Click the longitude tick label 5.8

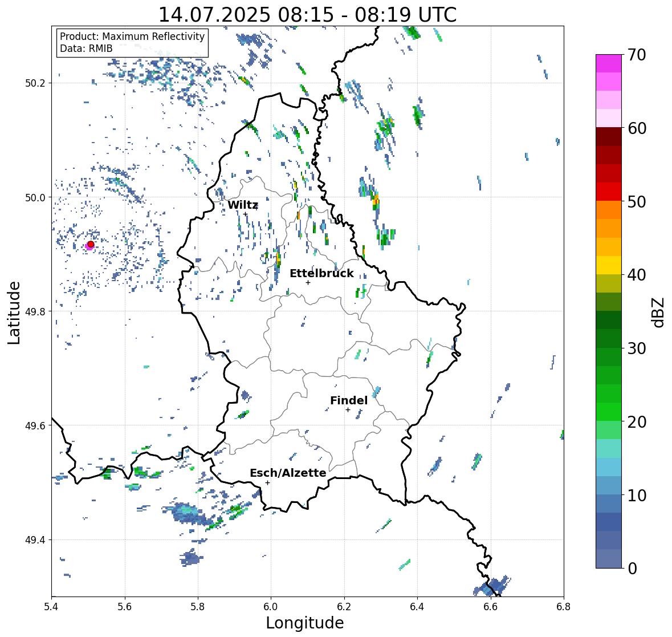pyautogui.click(x=198, y=607)
